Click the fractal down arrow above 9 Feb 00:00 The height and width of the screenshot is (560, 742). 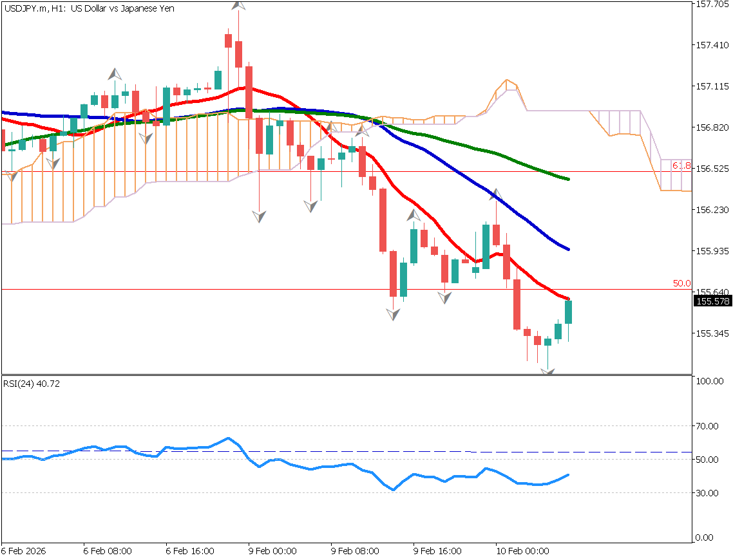[259, 216]
